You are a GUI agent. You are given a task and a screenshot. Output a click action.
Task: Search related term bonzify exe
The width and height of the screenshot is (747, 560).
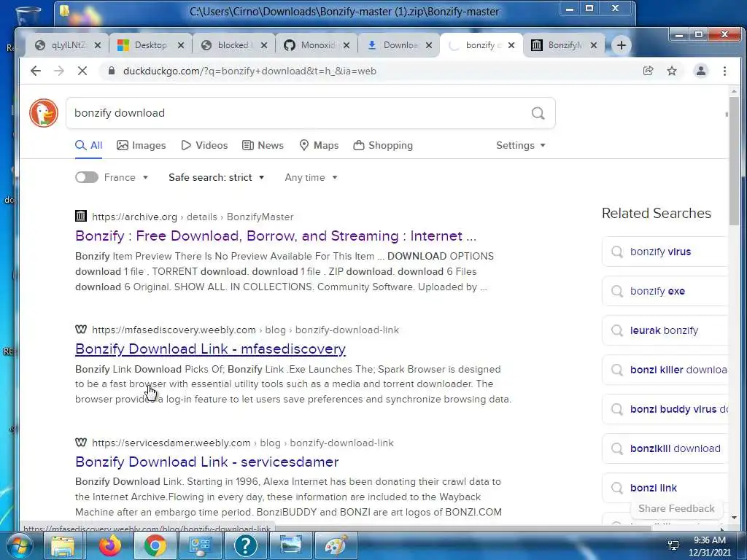tap(665, 291)
